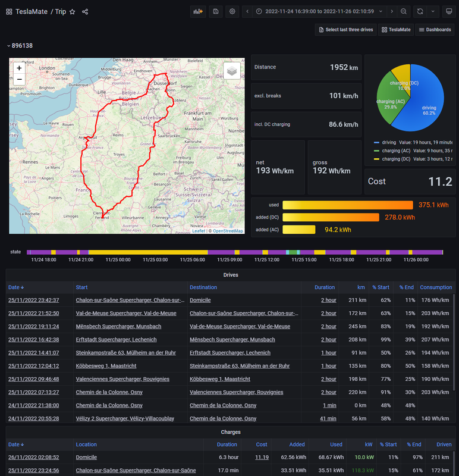Screen dimensions: 459x476
Task: Zoom in on the map
Action: (19, 68)
